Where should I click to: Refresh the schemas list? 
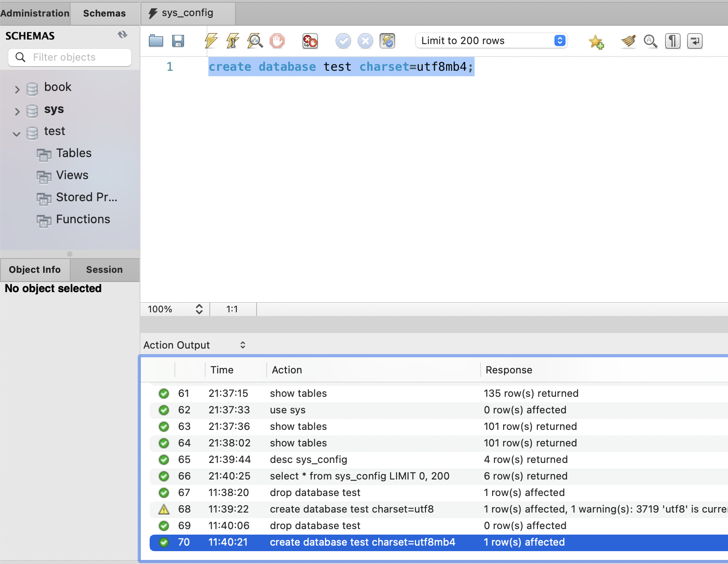point(122,35)
